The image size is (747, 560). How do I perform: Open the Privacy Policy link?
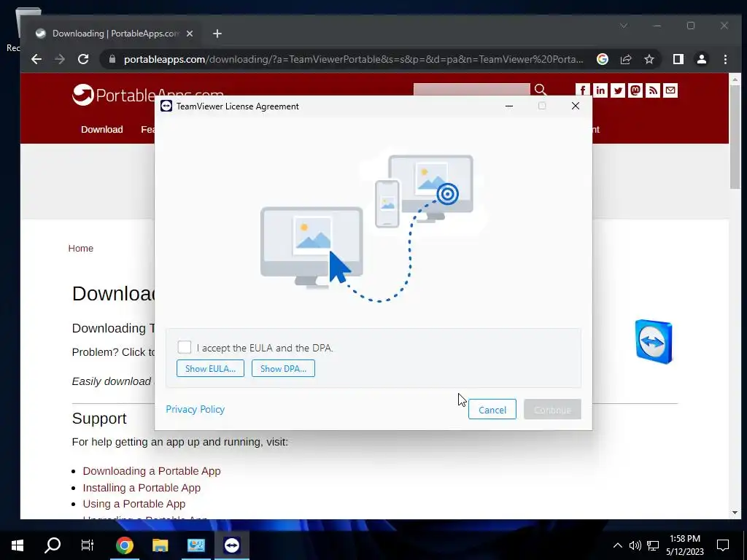click(x=196, y=409)
